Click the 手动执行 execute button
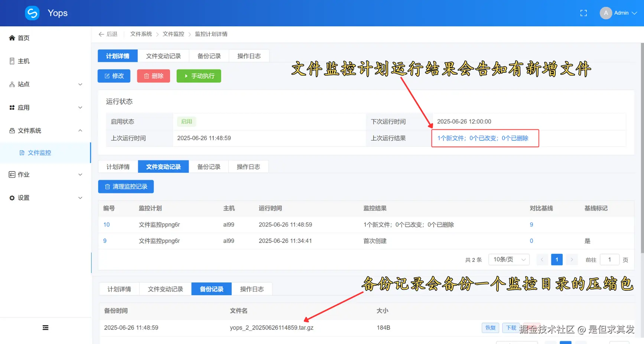Image resolution: width=644 pixels, height=344 pixels. [x=199, y=76]
